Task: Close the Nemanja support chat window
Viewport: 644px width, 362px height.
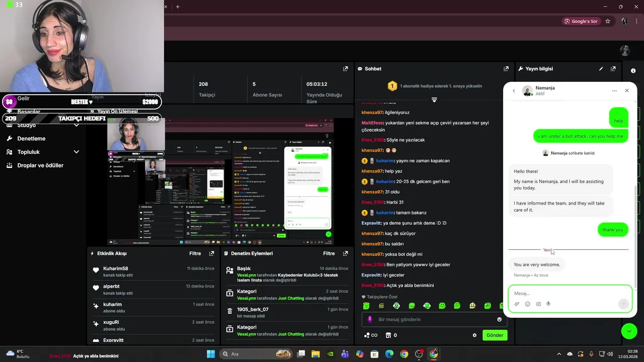Action: click(x=627, y=91)
